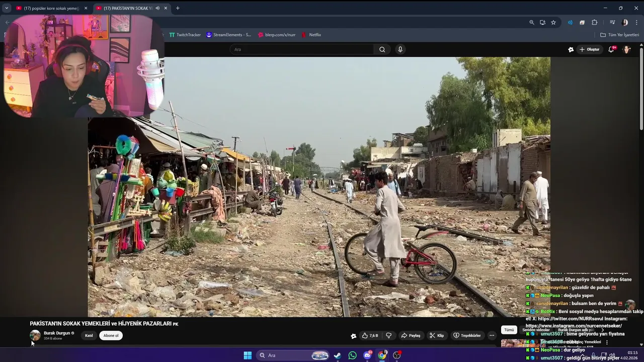
Task: Click the YouTube search magnifier button
Action: 382,49
